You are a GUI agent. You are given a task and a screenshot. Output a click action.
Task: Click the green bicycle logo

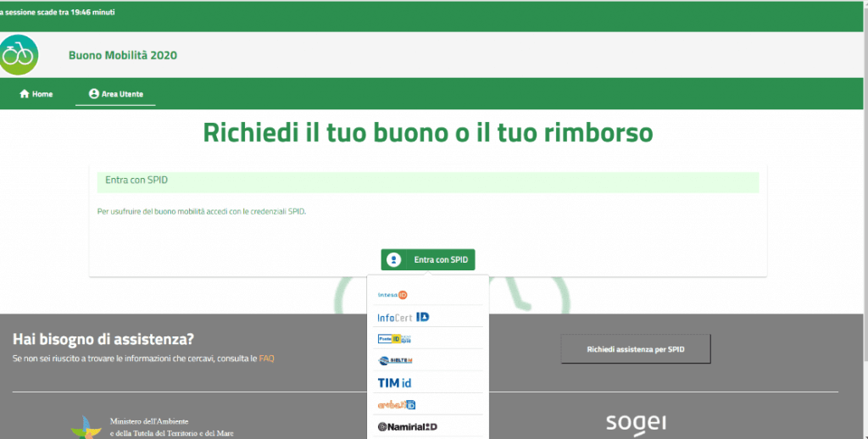pos(19,55)
